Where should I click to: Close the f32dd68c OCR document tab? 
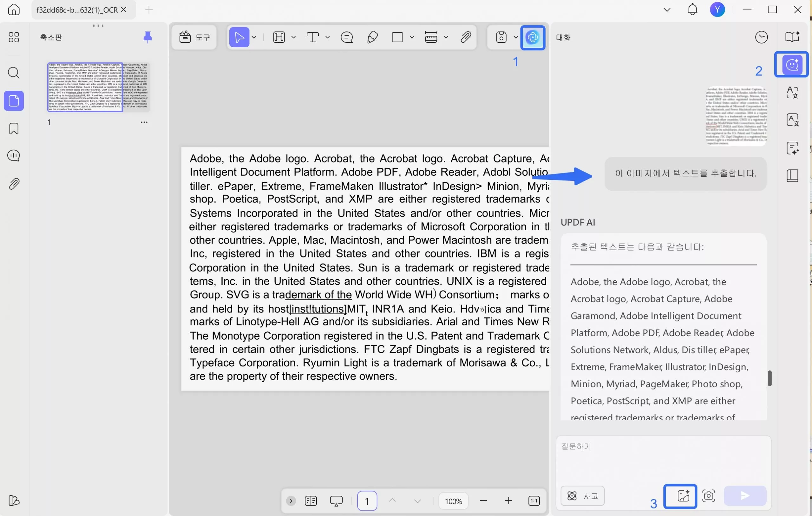123,10
